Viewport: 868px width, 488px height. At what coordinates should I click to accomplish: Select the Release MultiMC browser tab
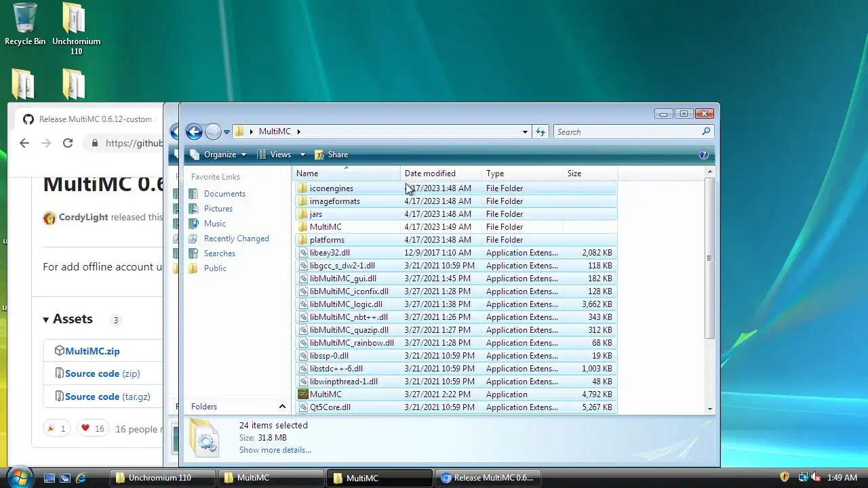point(88,119)
